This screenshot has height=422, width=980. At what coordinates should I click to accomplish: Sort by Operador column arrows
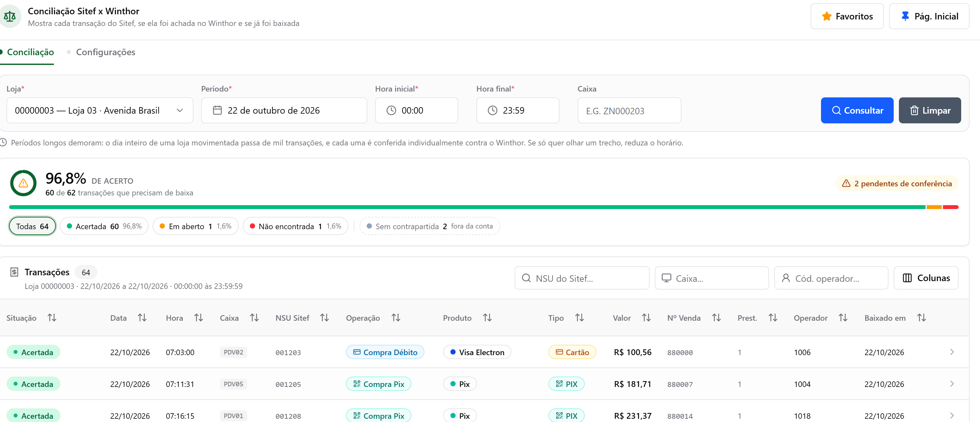(x=843, y=317)
